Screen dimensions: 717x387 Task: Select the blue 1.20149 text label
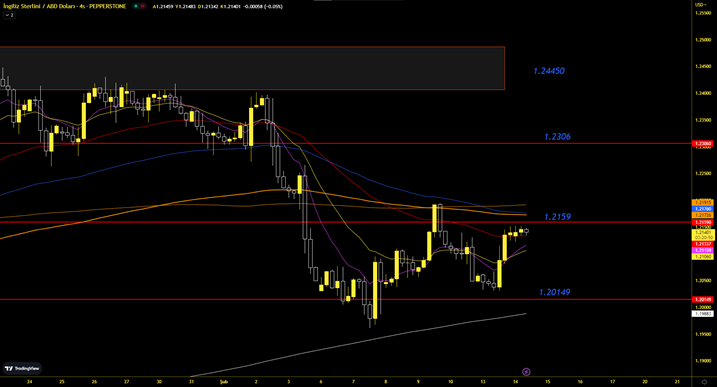click(555, 292)
